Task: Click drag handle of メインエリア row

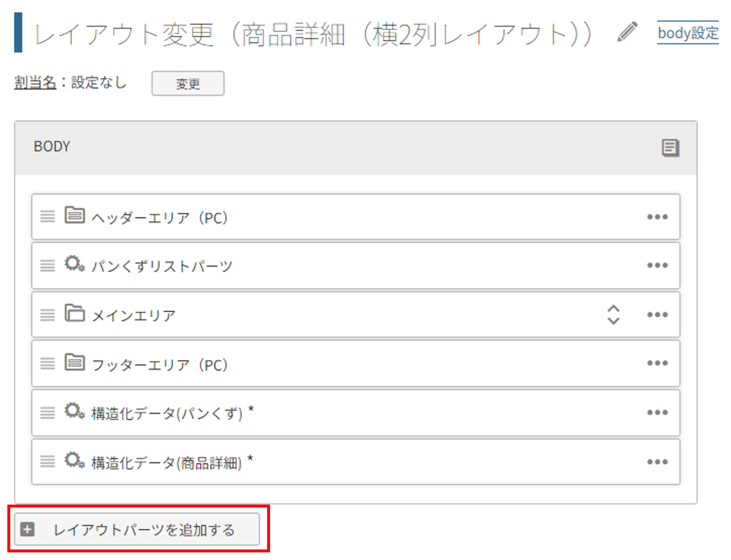Action: (47, 315)
